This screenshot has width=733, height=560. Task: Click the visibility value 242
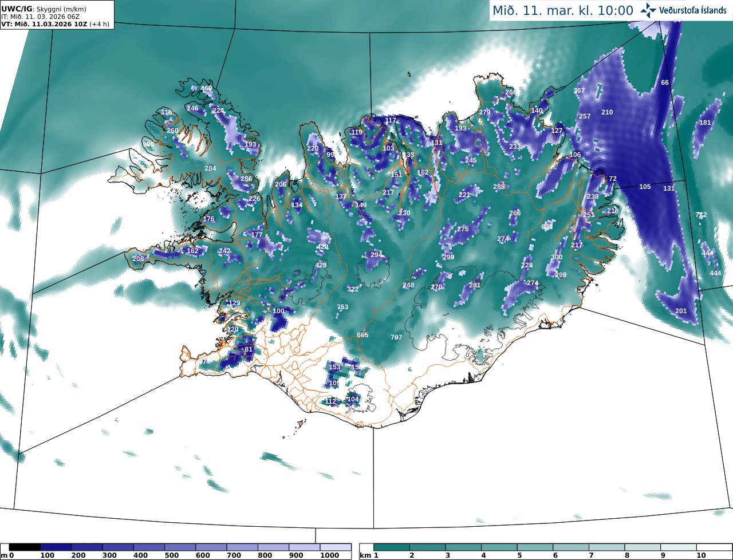point(224,251)
